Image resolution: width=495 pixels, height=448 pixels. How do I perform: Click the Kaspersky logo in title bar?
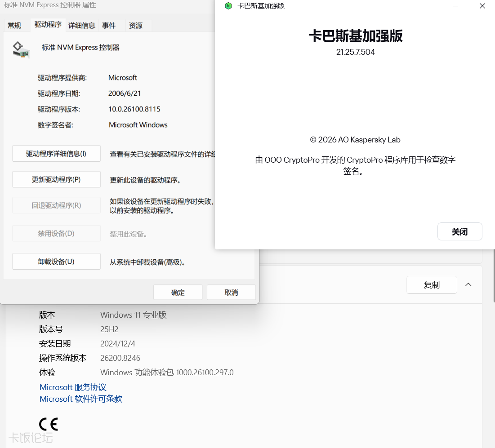tap(228, 6)
